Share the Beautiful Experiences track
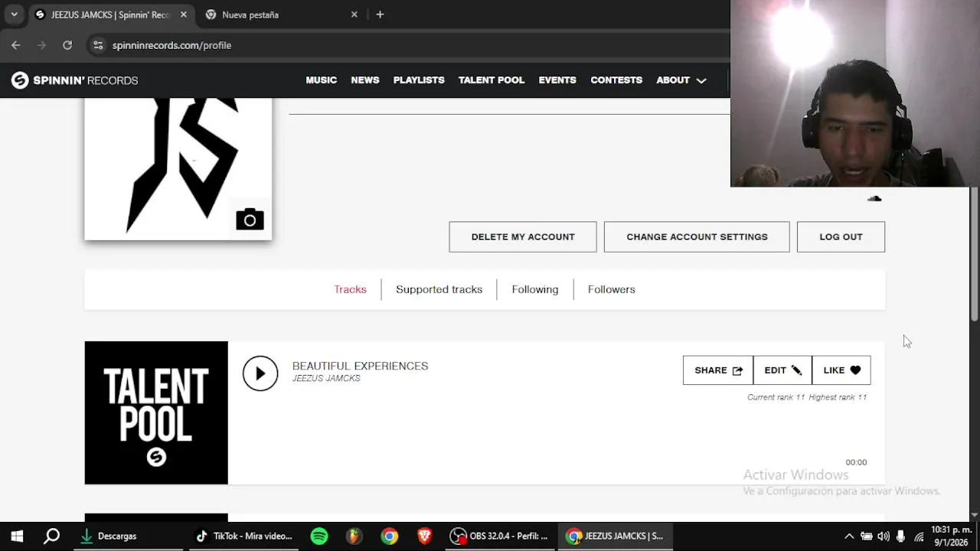980x551 pixels. tap(718, 370)
